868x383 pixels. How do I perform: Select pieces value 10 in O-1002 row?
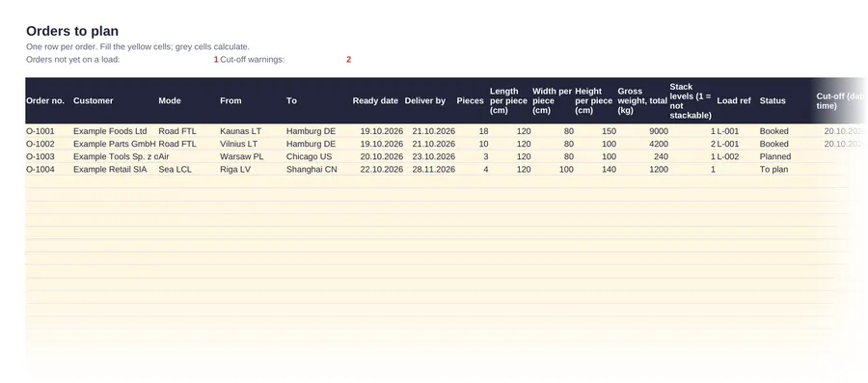pos(483,144)
